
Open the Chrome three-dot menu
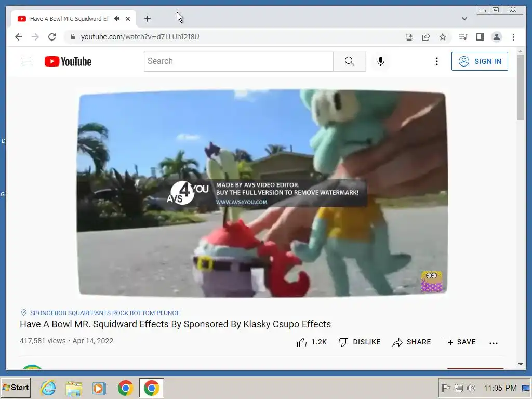(x=514, y=37)
